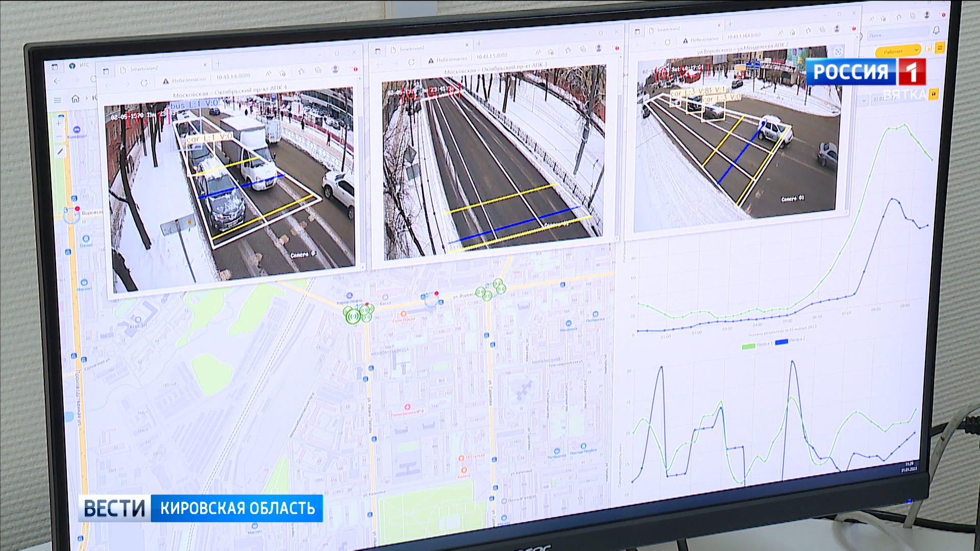Open new tab in the АПК 3 browser window
Image resolution: width=980 pixels, height=551 pixels.
coord(479,43)
